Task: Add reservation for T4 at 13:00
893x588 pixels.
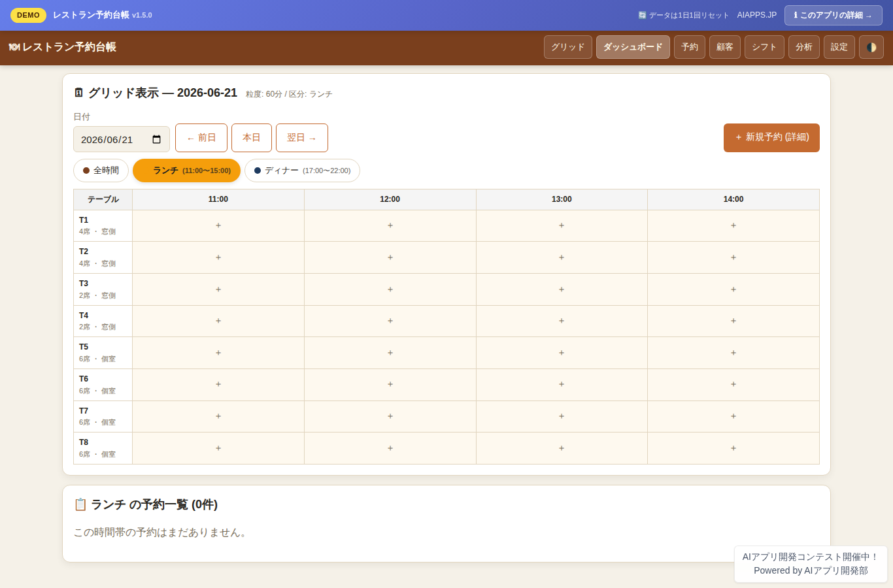Action: 562,321
